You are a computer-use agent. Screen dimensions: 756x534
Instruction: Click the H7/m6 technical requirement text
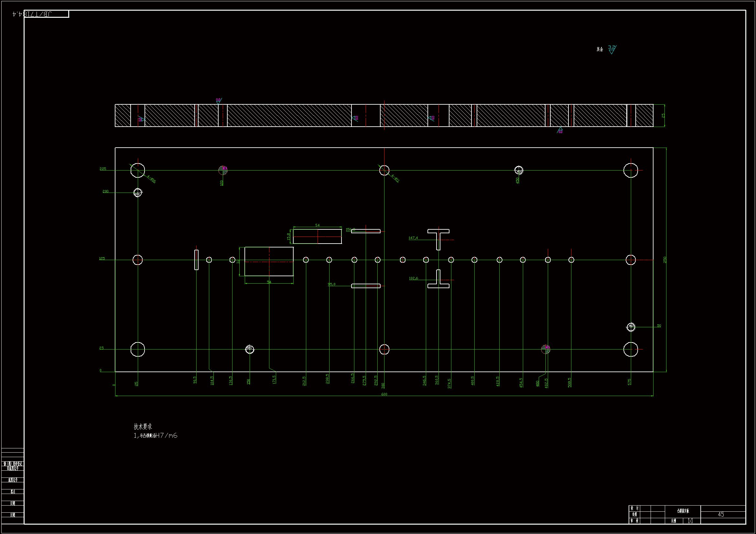click(x=166, y=435)
